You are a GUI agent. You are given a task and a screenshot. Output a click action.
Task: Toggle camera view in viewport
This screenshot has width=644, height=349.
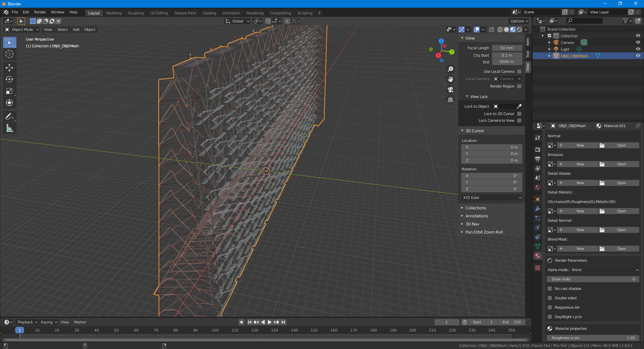[x=450, y=90]
